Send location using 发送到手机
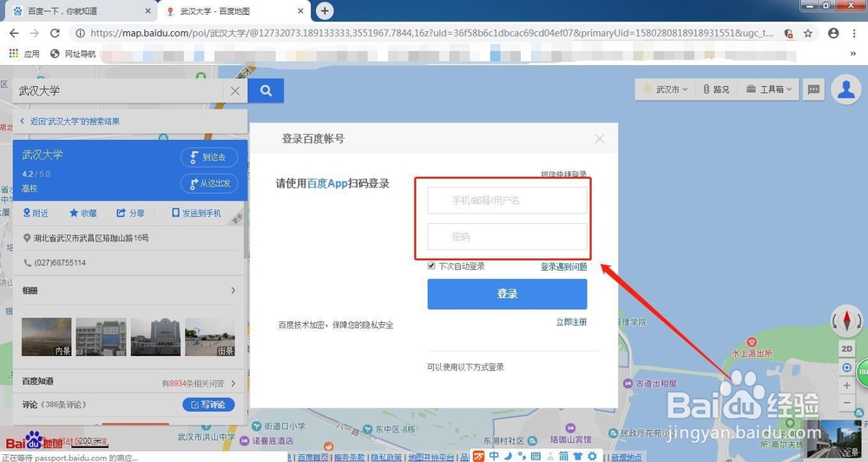Viewport: 868px width, 462px height. pos(196,213)
